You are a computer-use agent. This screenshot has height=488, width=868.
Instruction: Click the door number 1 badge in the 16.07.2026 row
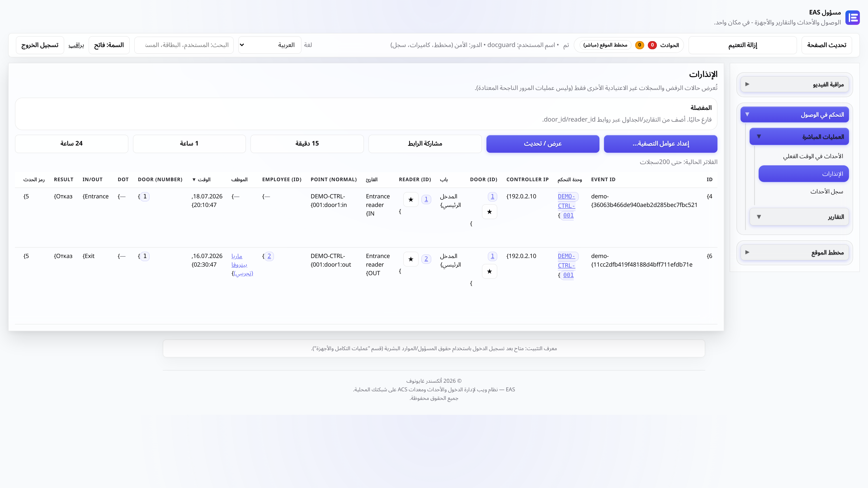(x=145, y=256)
